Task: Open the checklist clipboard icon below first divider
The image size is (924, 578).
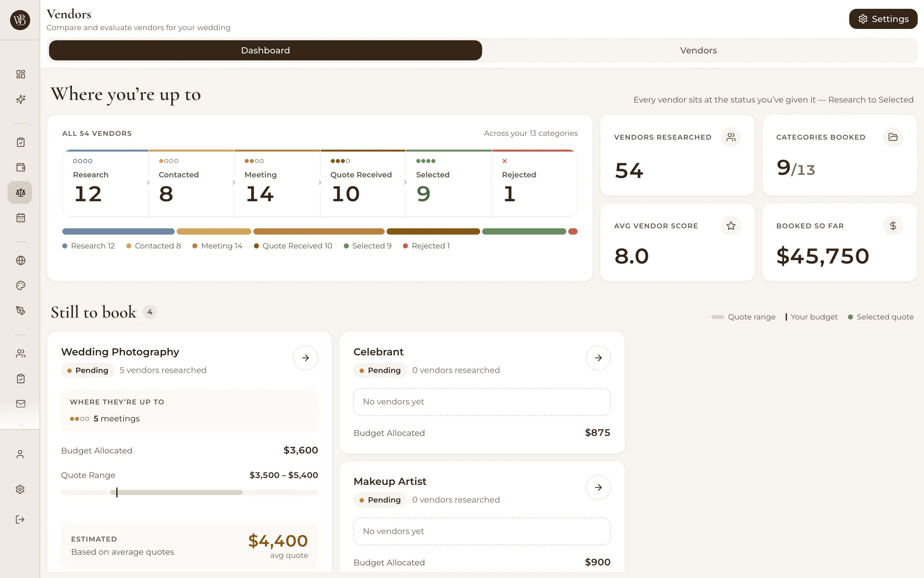Action: [x=21, y=142]
